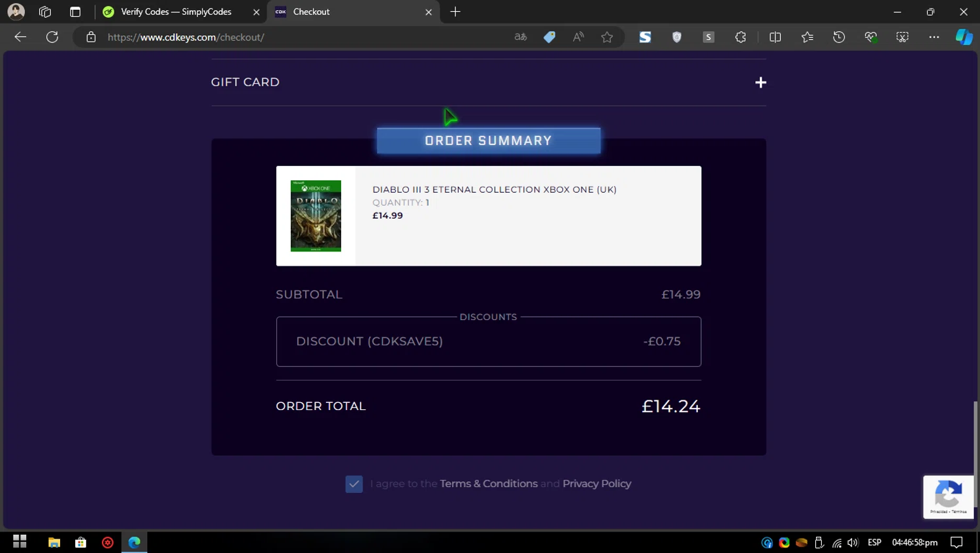Open the blue S extension
980x553 pixels.
[645, 37]
